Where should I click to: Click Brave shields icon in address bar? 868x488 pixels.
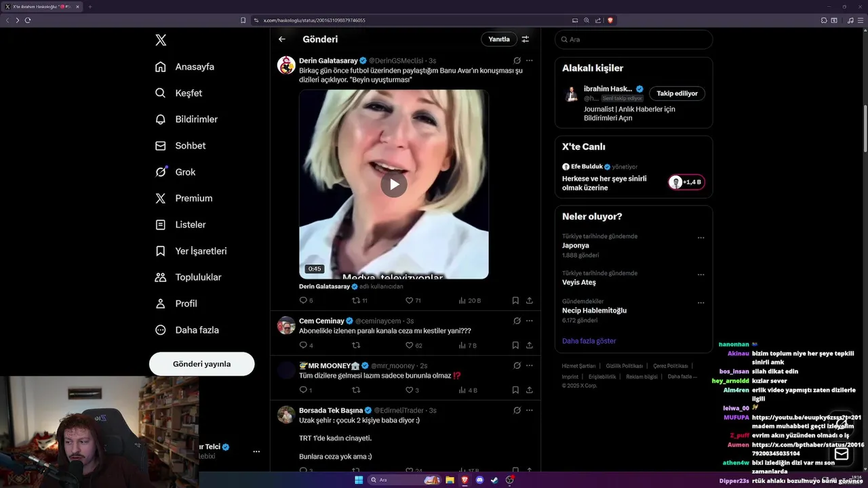(610, 20)
